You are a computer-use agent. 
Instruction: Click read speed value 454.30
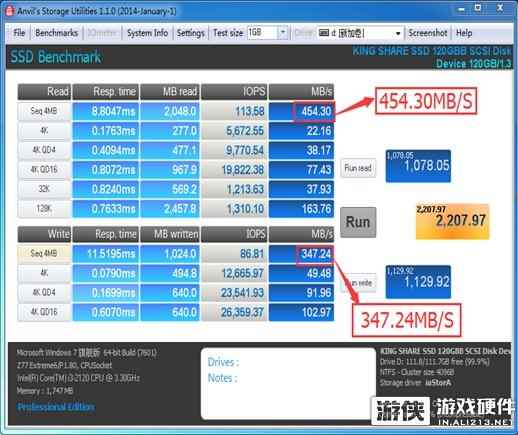[x=301, y=111]
